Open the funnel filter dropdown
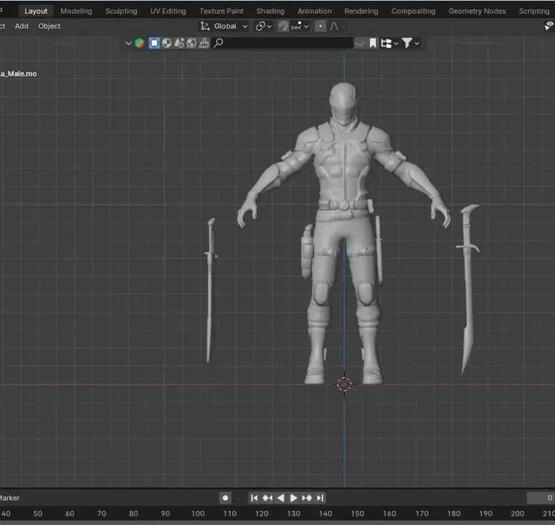555x525 pixels. coord(411,43)
